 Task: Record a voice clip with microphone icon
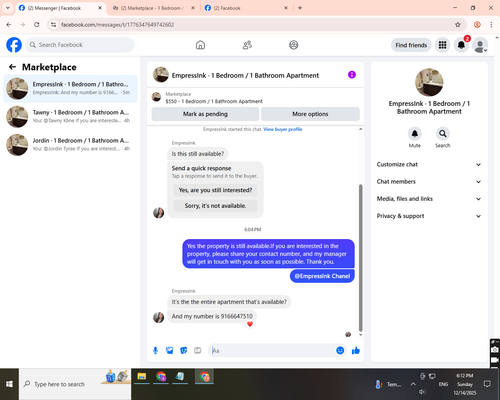coord(155,350)
